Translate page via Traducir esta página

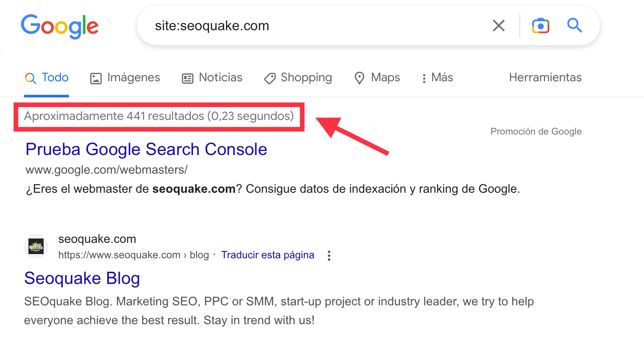click(268, 254)
